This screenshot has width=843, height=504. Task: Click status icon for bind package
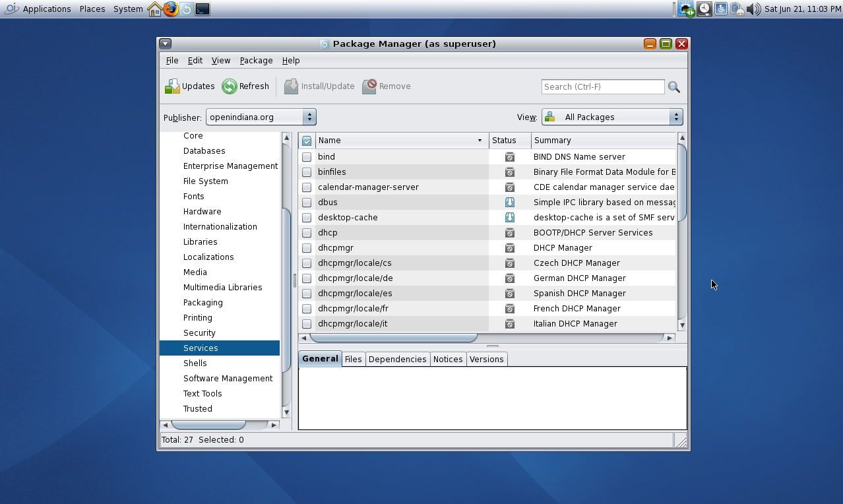tap(510, 157)
